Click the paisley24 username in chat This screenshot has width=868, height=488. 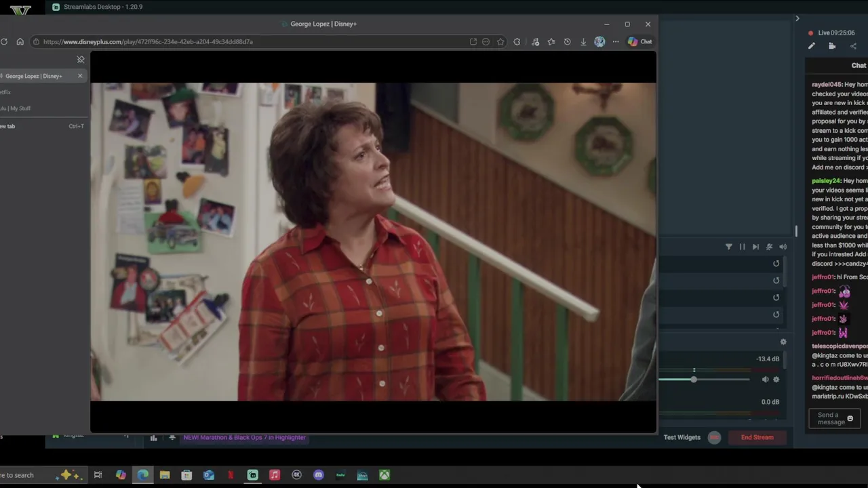tap(826, 181)
